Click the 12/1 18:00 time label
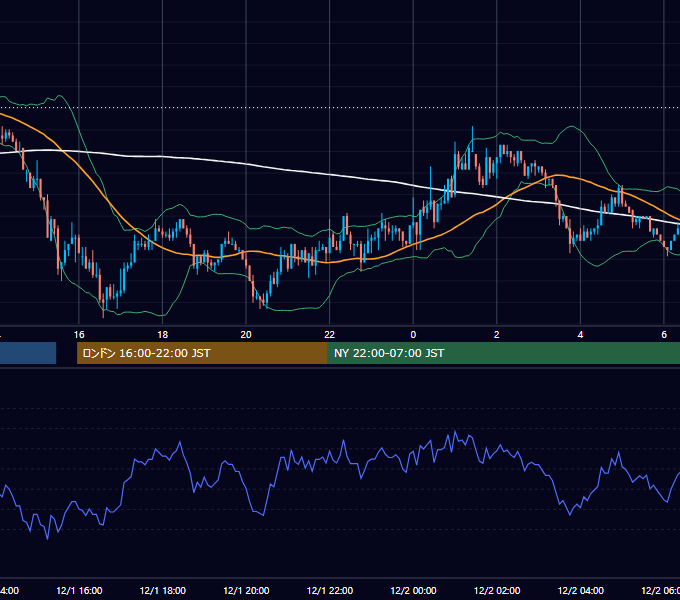The height and width of the screenshot is (600, 680). (x=163, y=591)
